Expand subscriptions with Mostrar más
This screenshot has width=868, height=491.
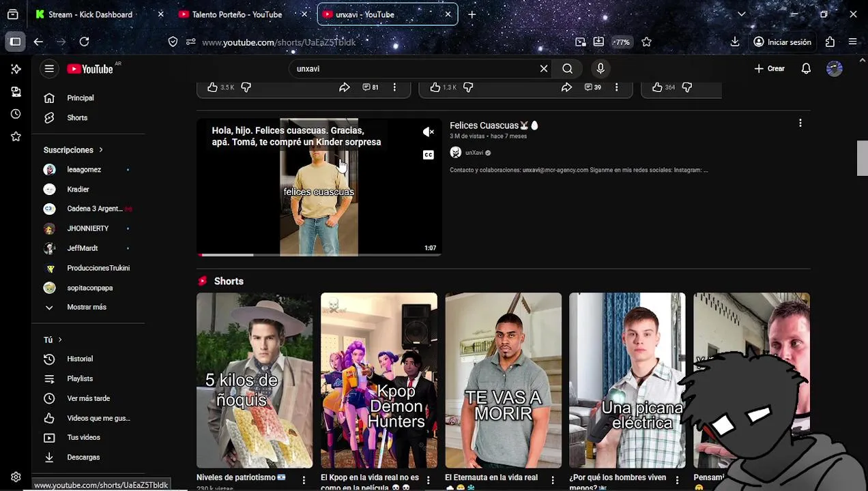pos(87,307)
